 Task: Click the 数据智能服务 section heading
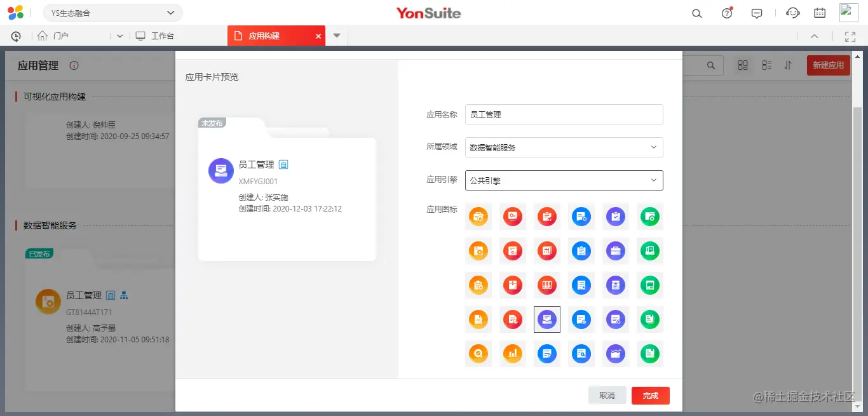[x=50, y=225]
